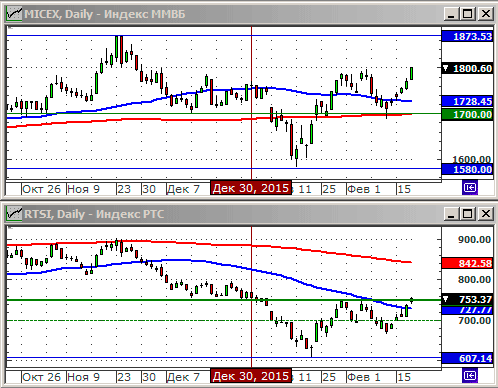Select the 1728.45 moving average label
The image size is (498, 388).
pos(467,101)
